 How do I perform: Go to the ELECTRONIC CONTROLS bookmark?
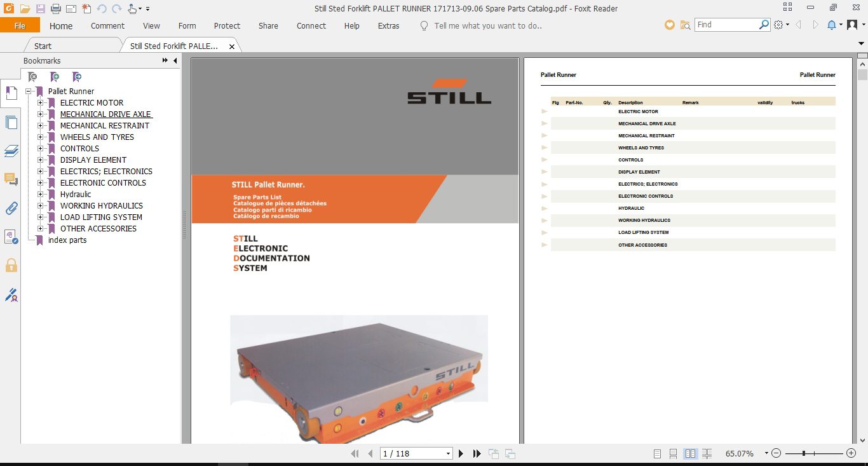pos(103,183)
